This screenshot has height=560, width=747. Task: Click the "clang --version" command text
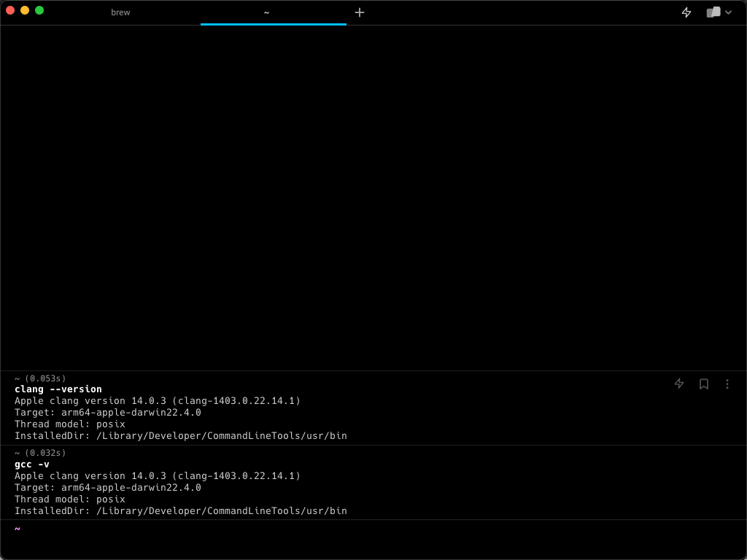(x=58, y=389)
